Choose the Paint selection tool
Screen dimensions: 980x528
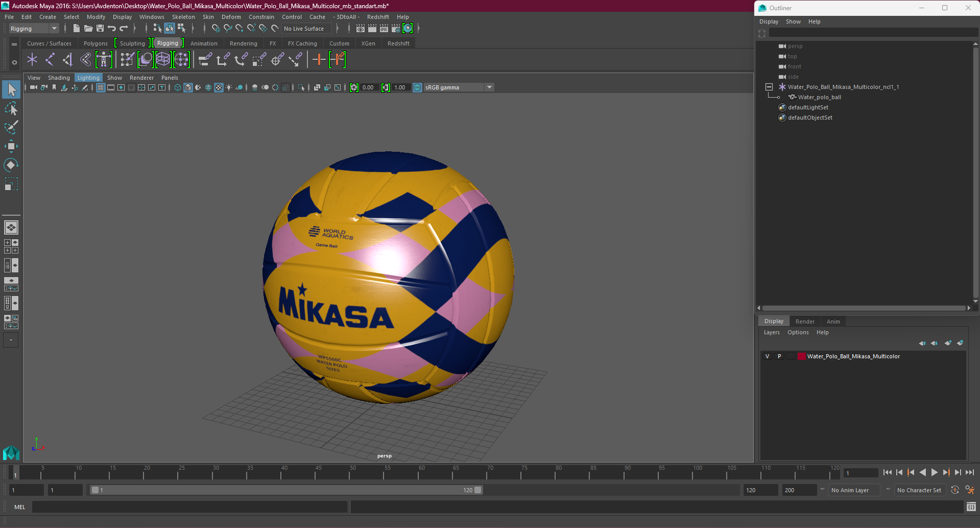(x=11, y=127)
